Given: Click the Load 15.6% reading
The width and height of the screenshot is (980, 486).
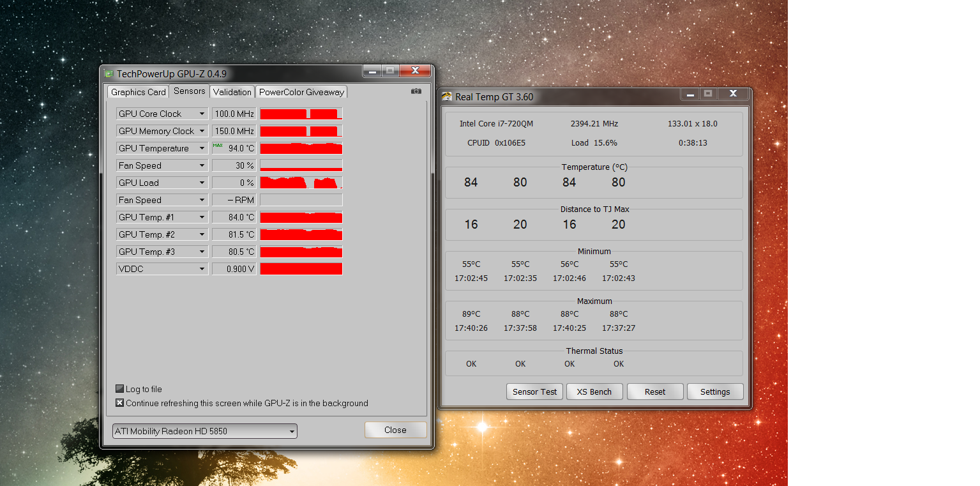Looking at the screenshot, I should click(x=594, y=142).
